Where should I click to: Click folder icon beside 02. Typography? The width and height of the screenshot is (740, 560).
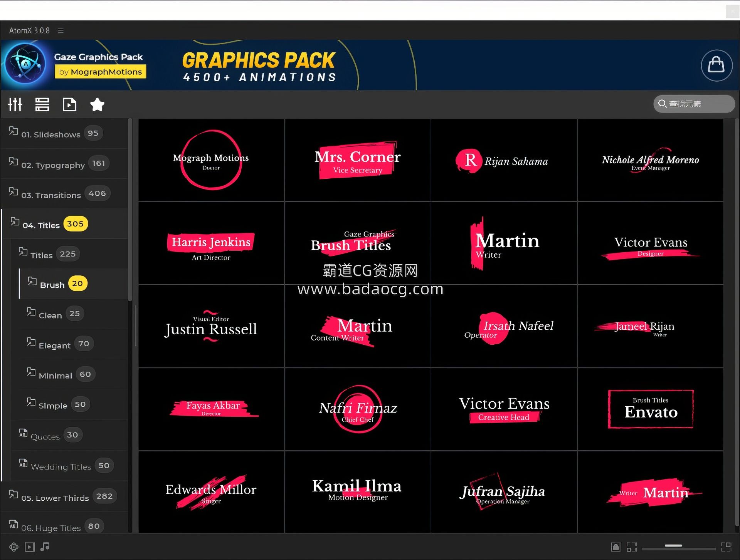point(13,161)
